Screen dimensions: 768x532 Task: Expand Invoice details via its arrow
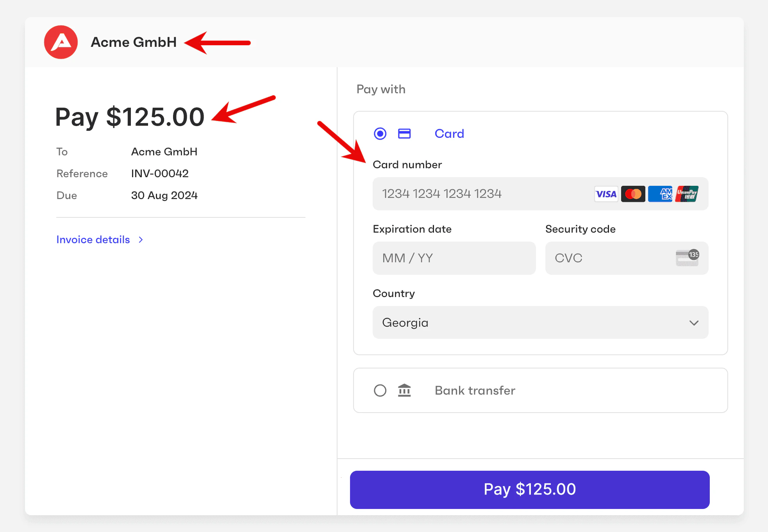click(x=141, y=240)
